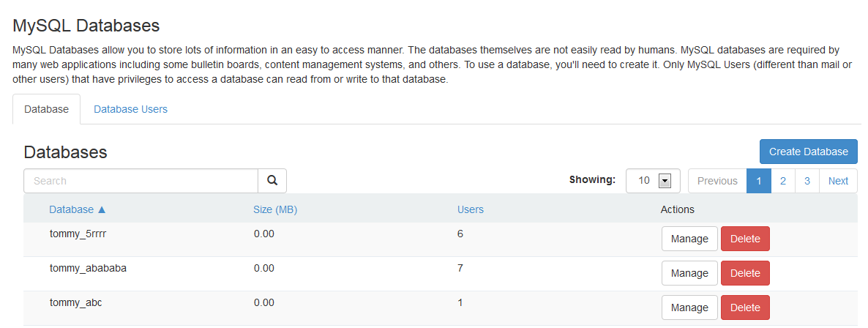Manage the tommy_5rrrr database
This screenshot has width=868, height=328.
click(x=689, y=239)
